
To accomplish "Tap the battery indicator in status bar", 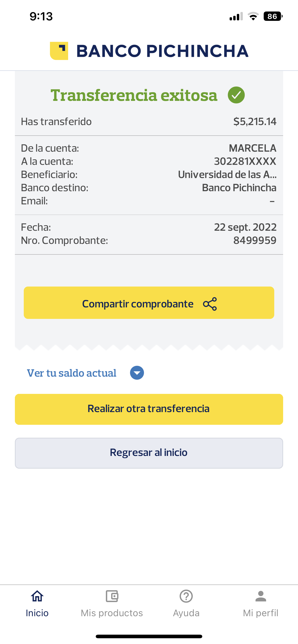I will pyautogui.click(x=273, y=17).
